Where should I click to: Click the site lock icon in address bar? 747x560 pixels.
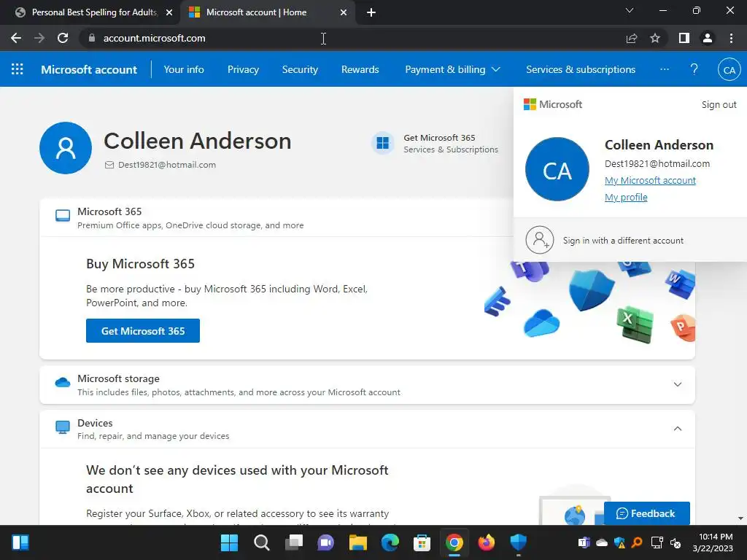tap(92, 38)
